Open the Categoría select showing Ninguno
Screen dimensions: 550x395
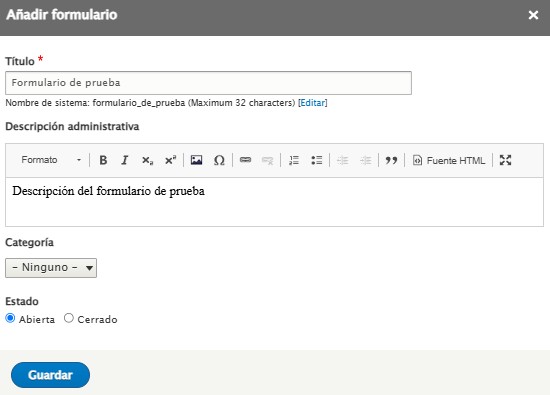(x=51, y=268)
